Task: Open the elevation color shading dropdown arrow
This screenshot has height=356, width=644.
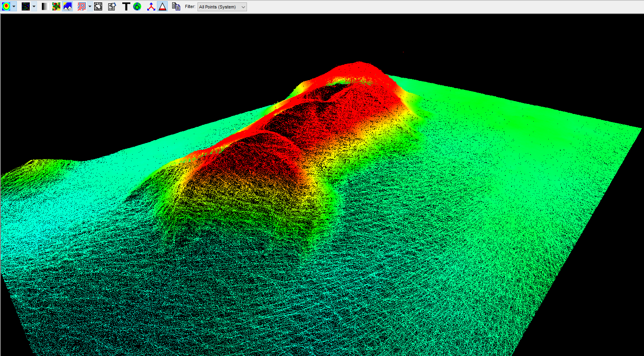Action: 14,6
